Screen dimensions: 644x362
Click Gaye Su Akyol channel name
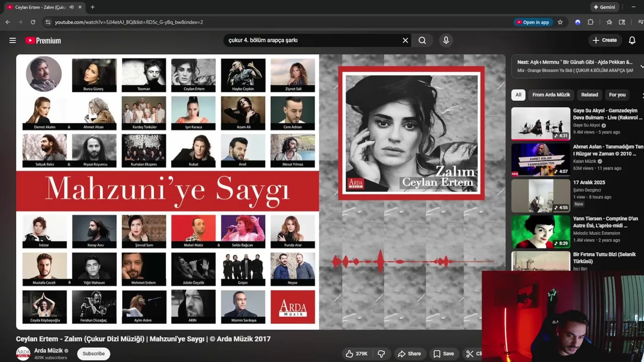[587, 125]
